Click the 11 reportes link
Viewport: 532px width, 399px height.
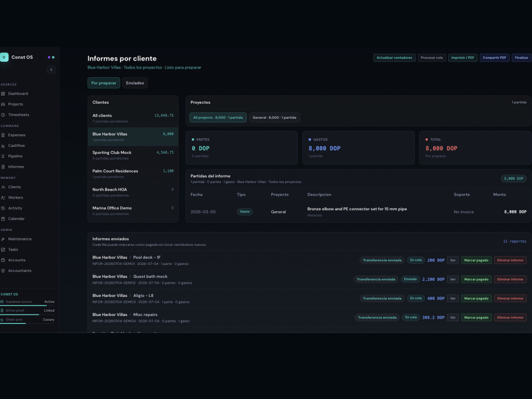click(x=514, y=241)
